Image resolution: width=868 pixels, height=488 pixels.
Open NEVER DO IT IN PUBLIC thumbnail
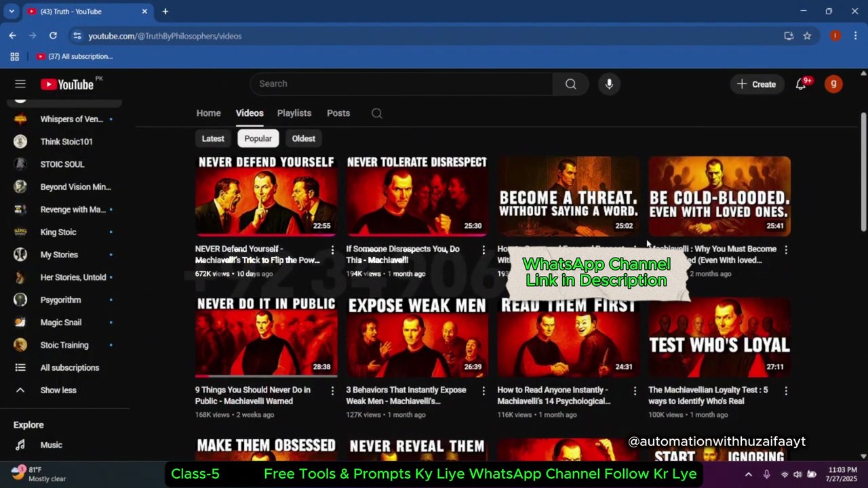coord(266,337)
